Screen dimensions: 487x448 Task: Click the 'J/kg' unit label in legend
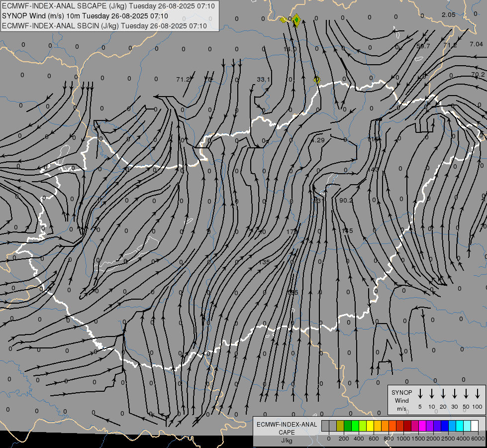tap(287, 441)
